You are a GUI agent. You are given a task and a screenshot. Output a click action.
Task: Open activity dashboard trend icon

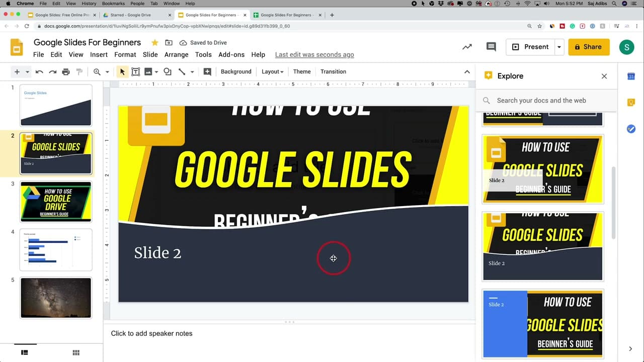point(467,47)
